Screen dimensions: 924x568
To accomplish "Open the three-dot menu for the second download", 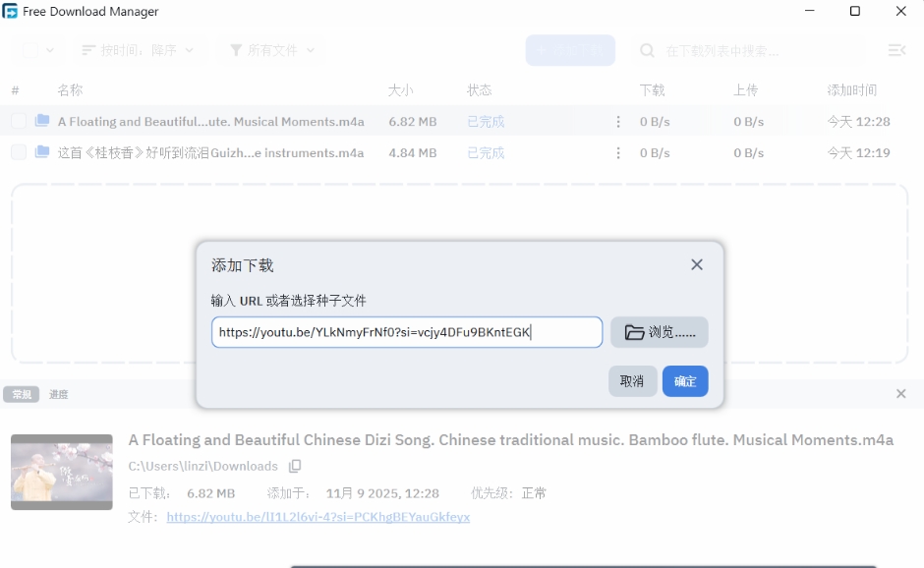I will (x=618, y=152).
